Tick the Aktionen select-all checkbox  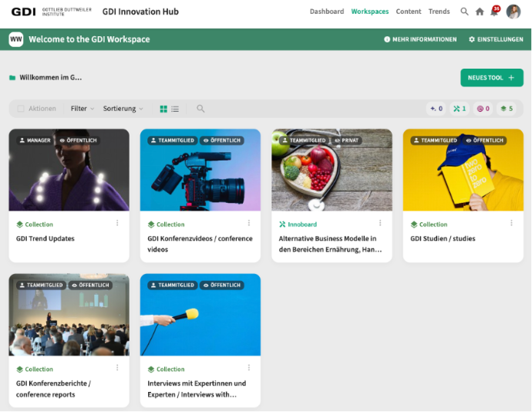click(21, 109)
